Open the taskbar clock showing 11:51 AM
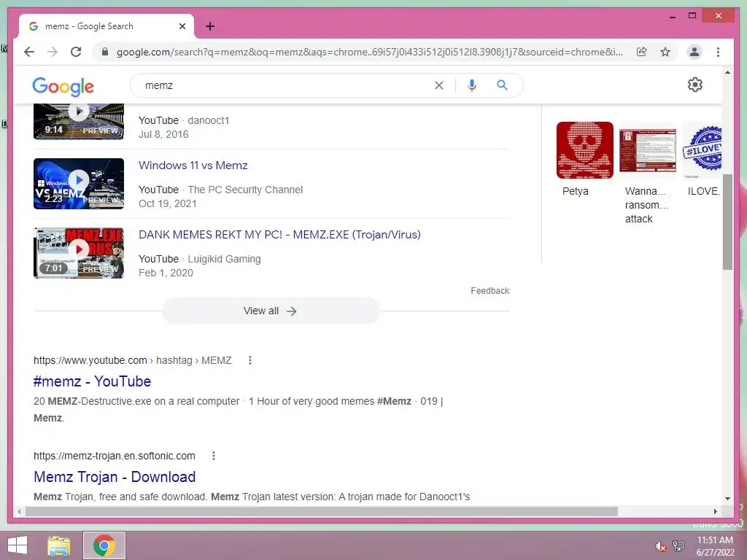 [x=715, y=546]
